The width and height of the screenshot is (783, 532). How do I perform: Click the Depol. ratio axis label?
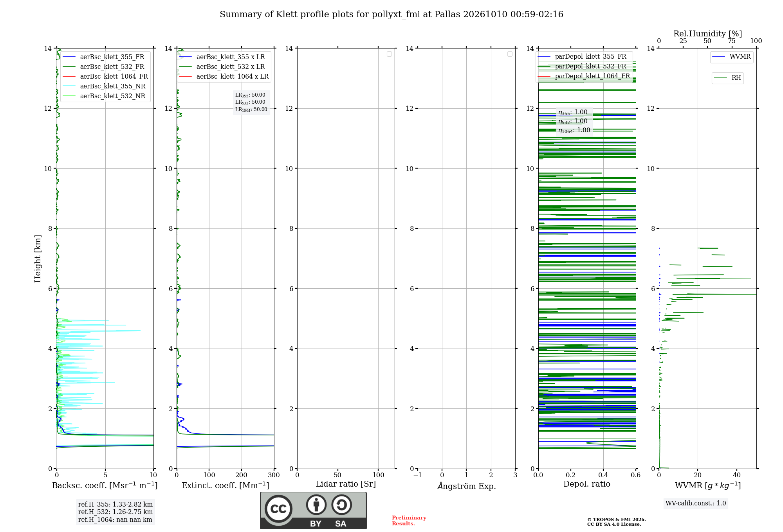click(587, 484)
